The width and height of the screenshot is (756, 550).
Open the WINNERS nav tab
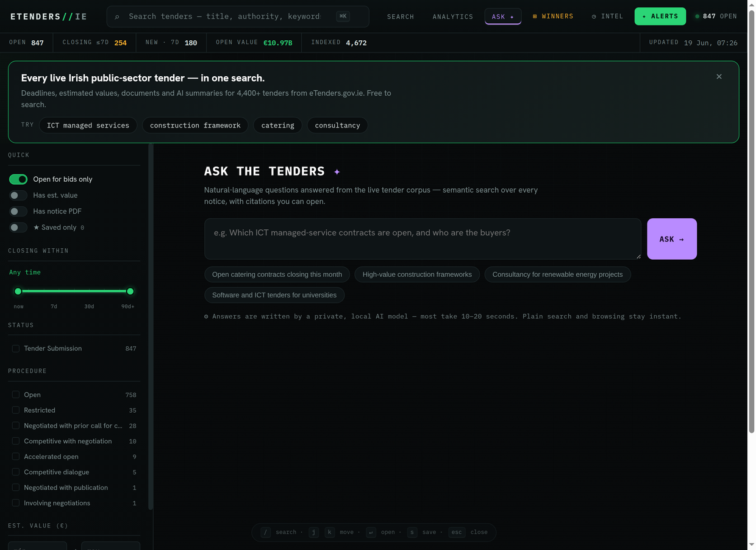coord(553,16)
